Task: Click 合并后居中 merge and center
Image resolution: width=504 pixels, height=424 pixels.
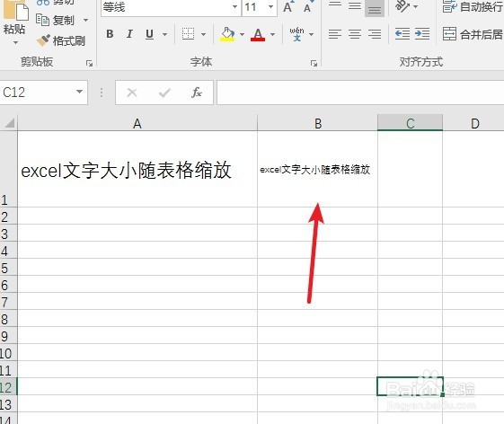Action: click(x=473, y=34)
